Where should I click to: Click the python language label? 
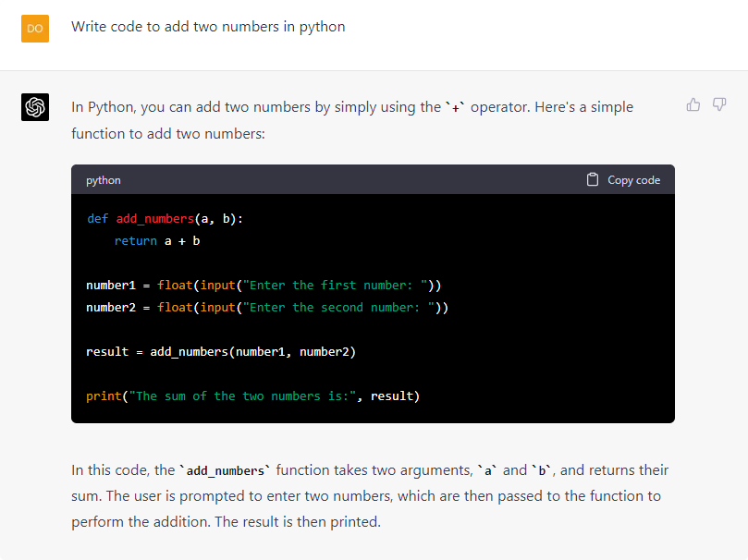pos(103,180)
